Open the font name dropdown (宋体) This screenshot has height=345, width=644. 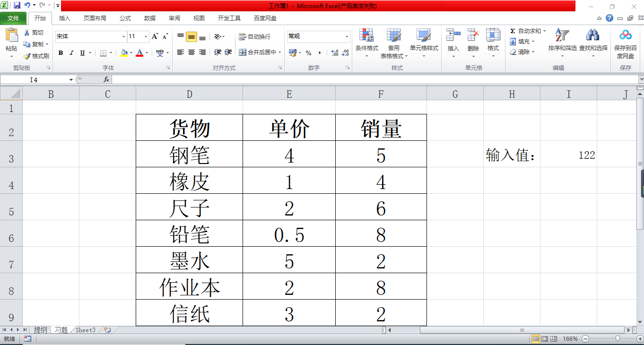tap(124, 36)
